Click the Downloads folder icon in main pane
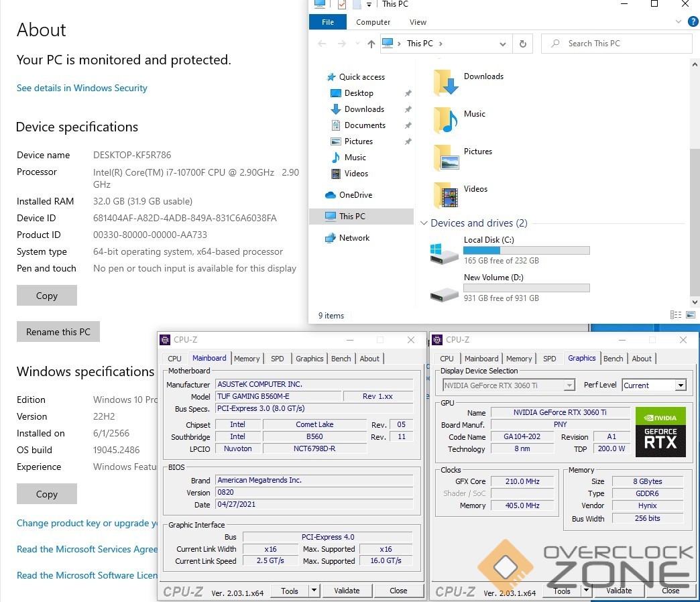 pyautogui.click(x=446, y=82)
